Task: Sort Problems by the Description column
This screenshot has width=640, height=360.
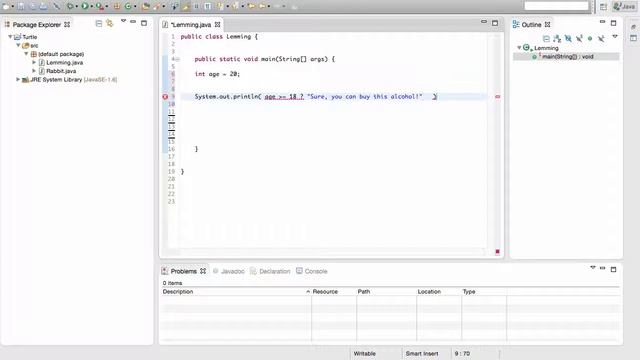Action: (x=236, y=291)
